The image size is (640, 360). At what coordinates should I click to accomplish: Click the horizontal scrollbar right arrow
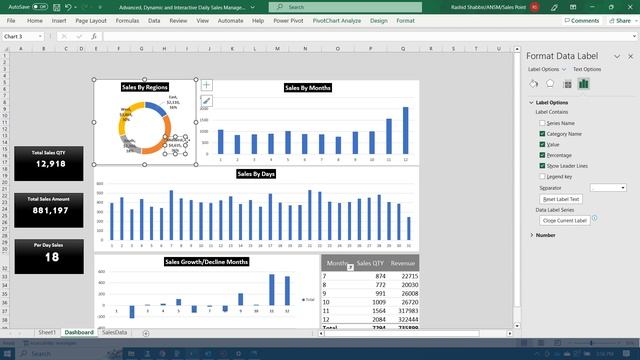510,333
